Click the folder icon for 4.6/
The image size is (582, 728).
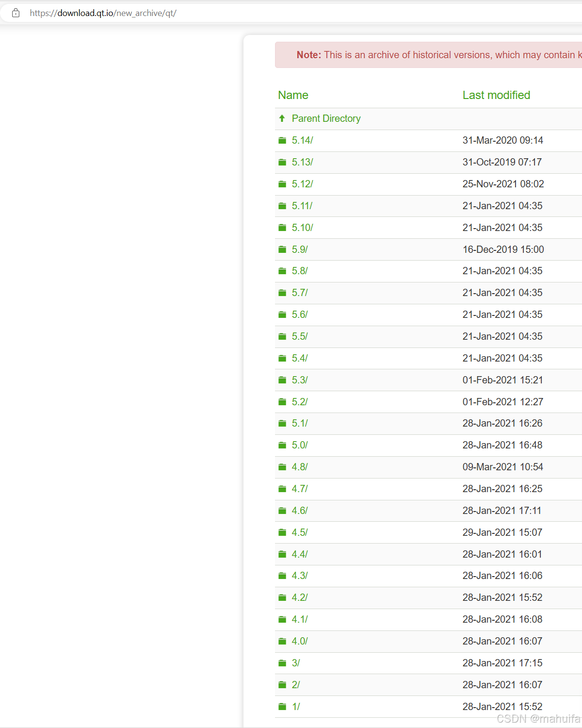pos(282,511)
